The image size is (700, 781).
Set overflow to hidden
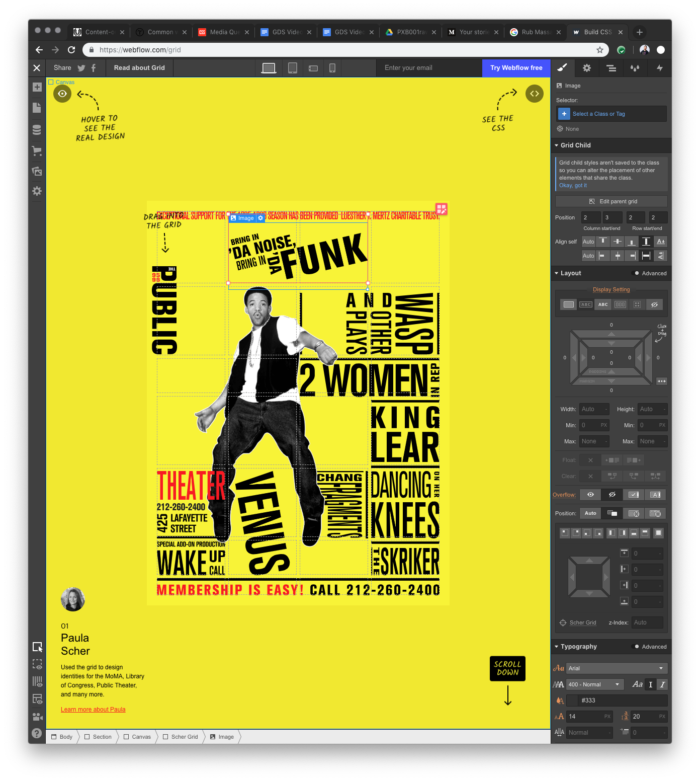pyautogui.click(x=612, y=495)
